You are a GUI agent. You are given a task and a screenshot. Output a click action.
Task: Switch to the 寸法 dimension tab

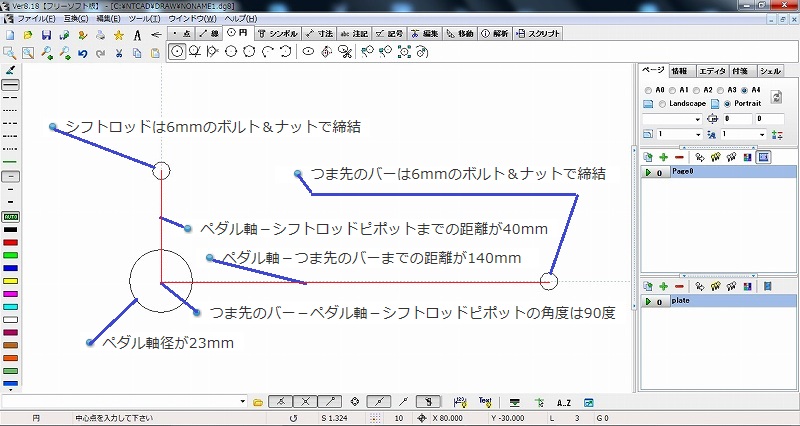click(x=320, y=34)
